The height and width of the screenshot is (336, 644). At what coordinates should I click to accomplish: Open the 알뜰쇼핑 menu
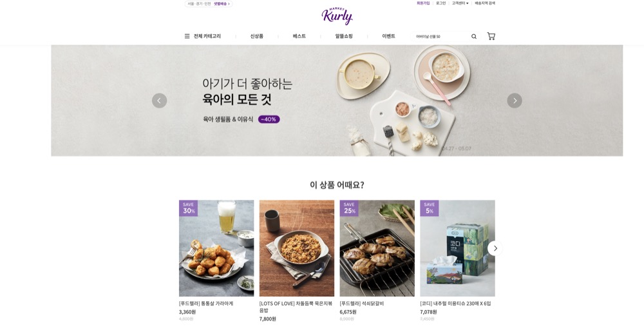coord(344,36)
